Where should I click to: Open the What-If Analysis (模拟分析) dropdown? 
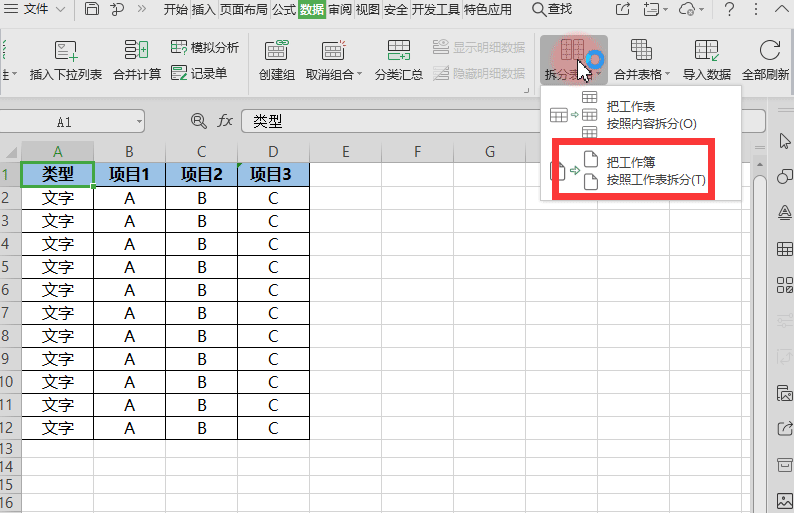coord(205,47)
